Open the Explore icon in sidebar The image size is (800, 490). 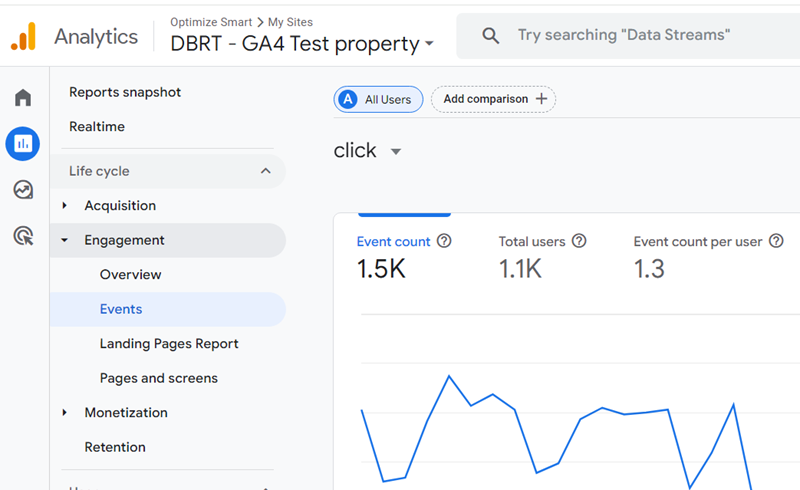pyautogui.click(x=23, y=190)
